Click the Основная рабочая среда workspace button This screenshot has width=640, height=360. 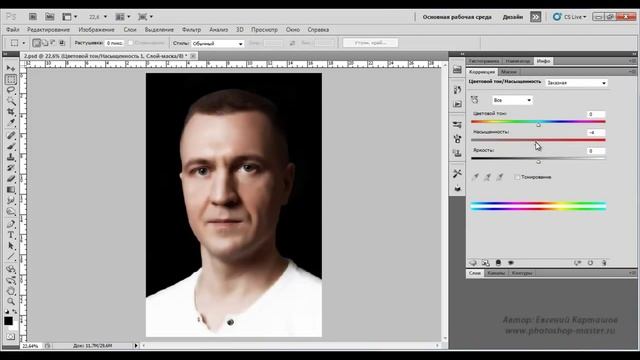point(457,17)
